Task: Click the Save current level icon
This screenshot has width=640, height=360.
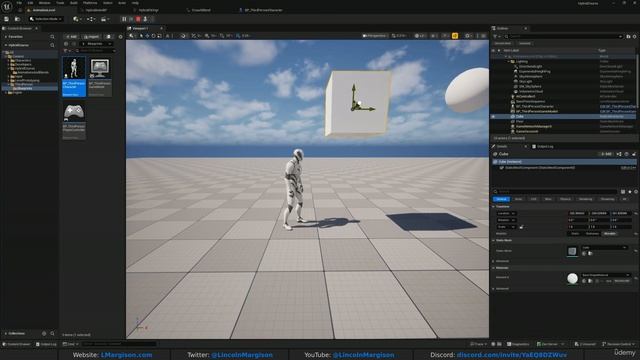Action: point(7,19)
